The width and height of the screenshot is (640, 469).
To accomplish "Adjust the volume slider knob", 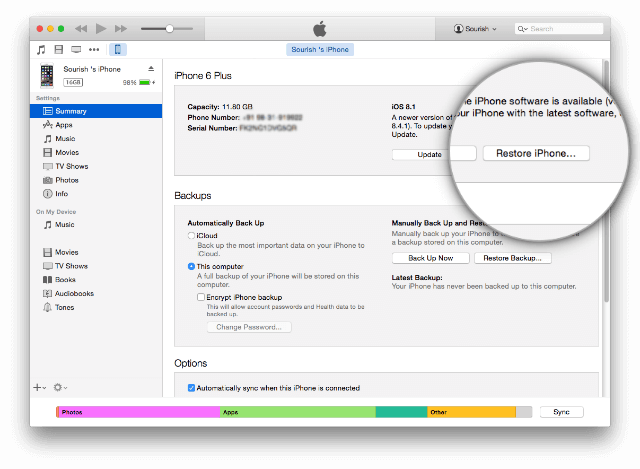I will click(169, 29).
